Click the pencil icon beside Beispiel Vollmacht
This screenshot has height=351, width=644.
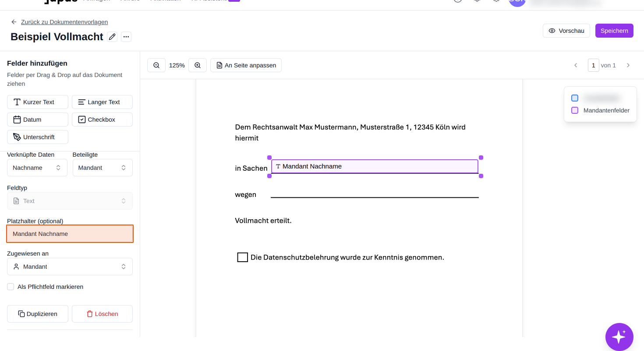point(112,37)
